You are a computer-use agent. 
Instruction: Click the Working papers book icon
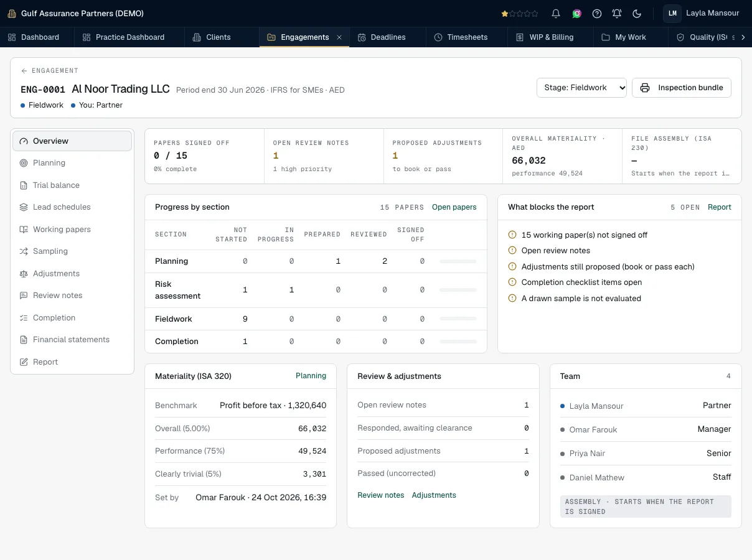(24, 230)
